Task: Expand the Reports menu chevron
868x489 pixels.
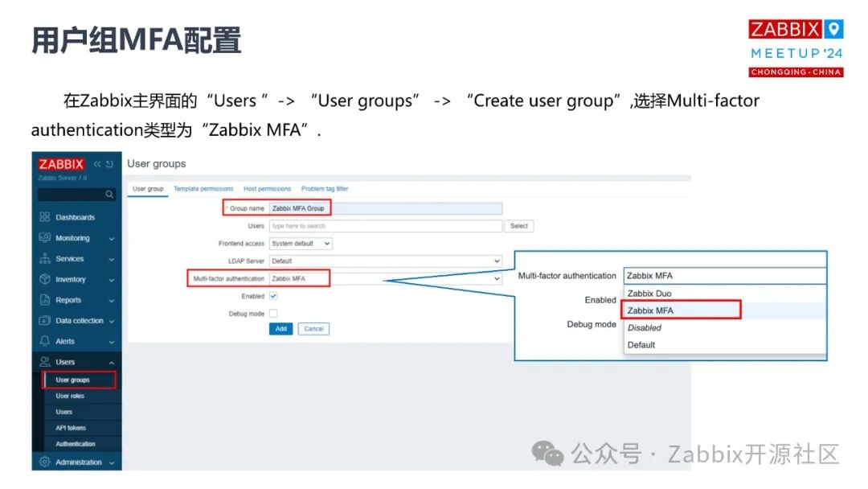Action: 112,301
